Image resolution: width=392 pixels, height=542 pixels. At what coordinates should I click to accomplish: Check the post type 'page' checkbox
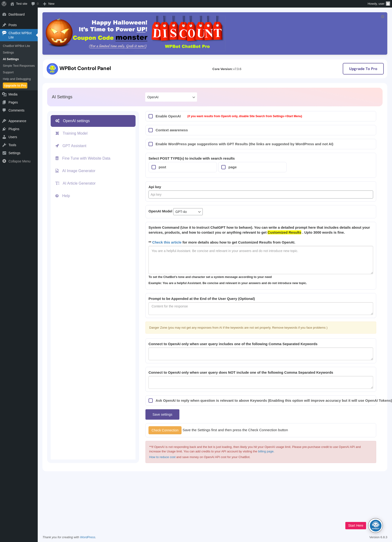click(224, 167)
